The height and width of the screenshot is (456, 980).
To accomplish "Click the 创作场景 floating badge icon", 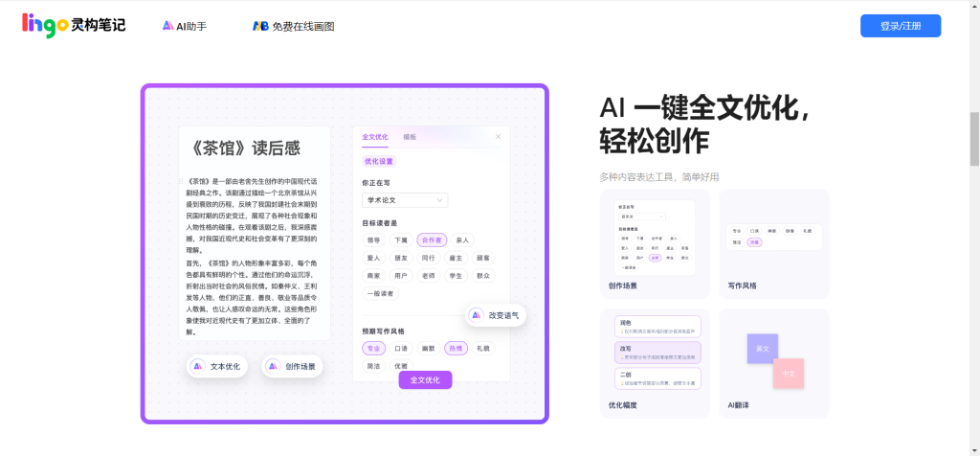I will 272,366.
